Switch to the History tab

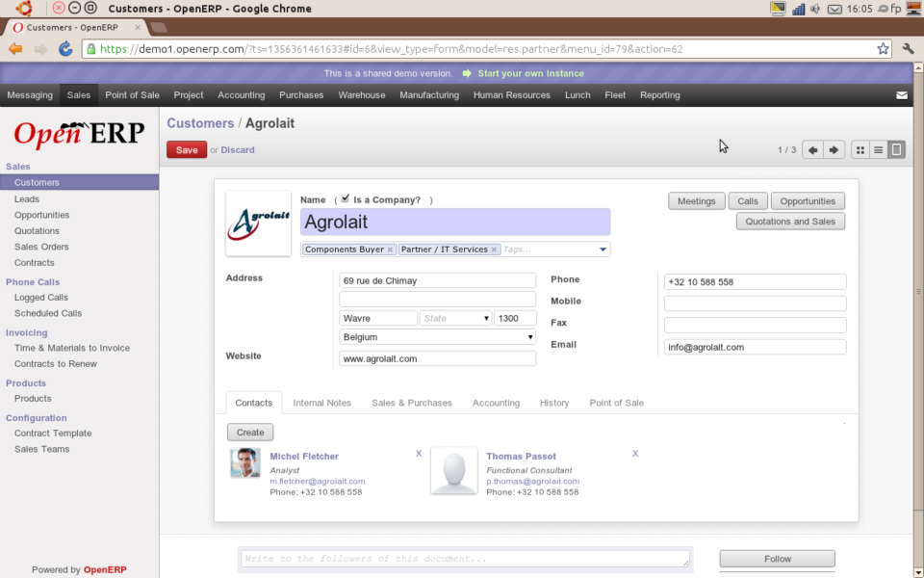[554, 403]
